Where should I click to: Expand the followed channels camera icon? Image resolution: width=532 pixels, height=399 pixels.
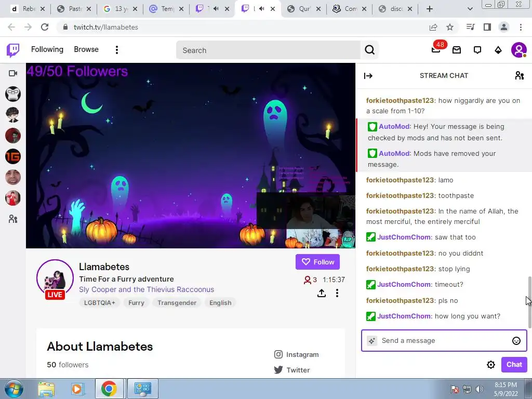(13, 73)
